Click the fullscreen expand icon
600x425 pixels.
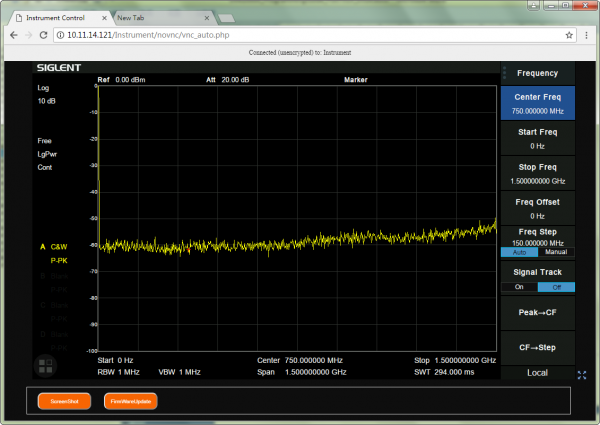tap(583, 374)
